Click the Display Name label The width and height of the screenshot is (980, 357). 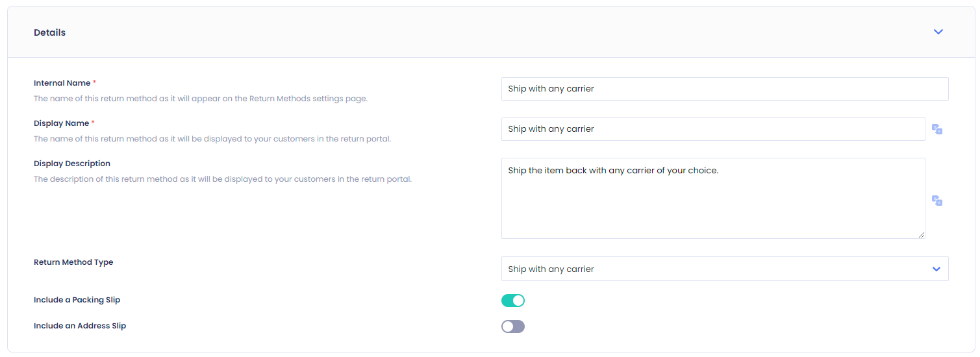(62, 123)
